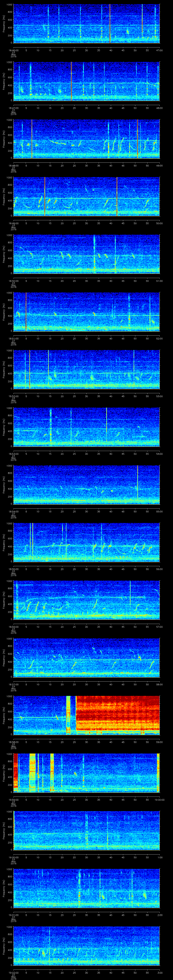The width and height of the screenshot is (173, 980).
Task: Click the spectrogram panel starting at 18:48:00
Action: click(86, 139)
